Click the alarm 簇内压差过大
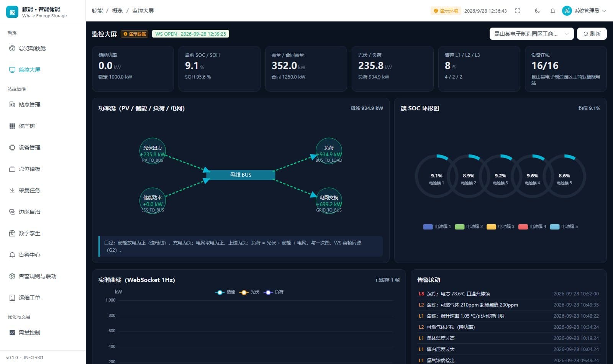Screen dimensions: 613x364 508,349
